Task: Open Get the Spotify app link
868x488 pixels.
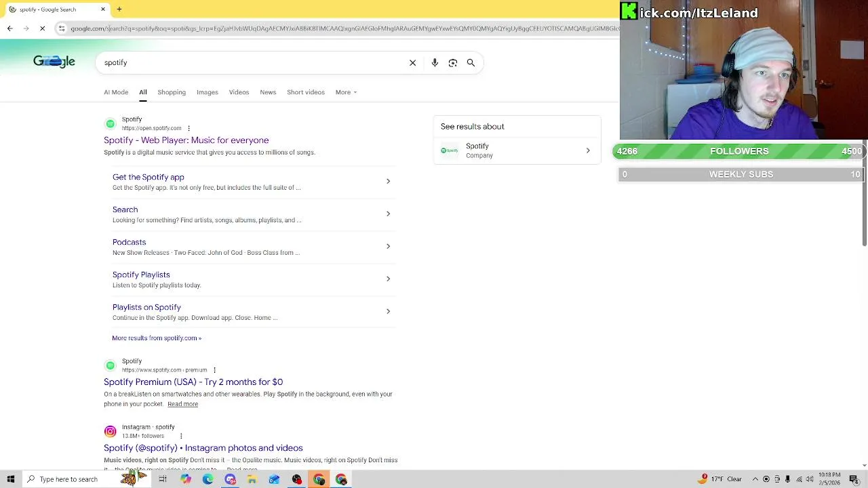Action: click(x=149, y=177)
